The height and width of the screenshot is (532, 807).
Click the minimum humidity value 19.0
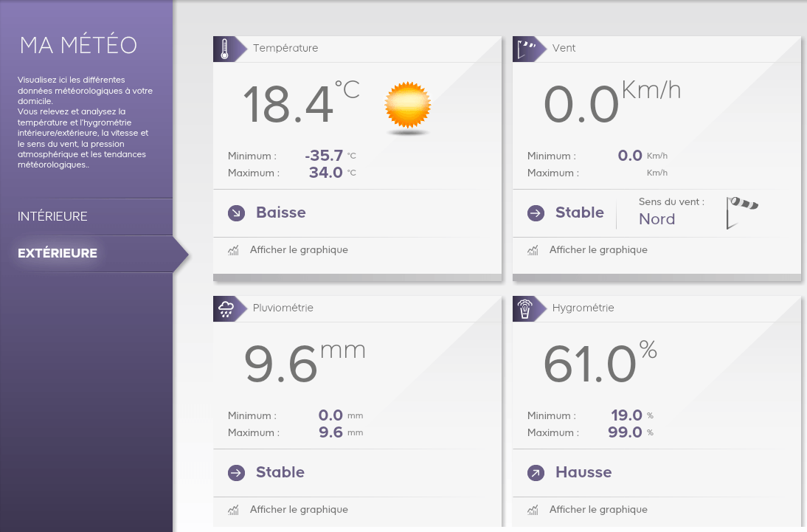pos(626,415)
